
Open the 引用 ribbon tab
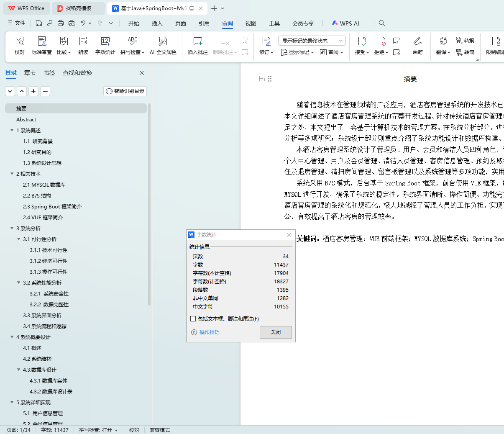click(204, 23)
